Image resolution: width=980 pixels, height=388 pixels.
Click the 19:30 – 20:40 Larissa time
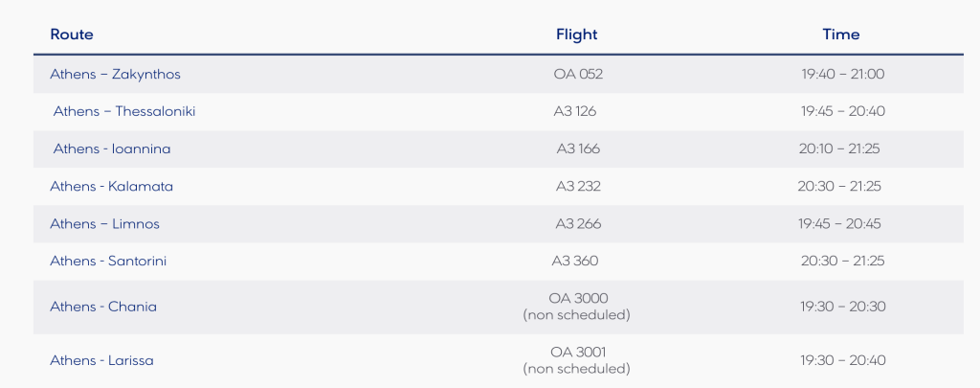tap(842, 360)
